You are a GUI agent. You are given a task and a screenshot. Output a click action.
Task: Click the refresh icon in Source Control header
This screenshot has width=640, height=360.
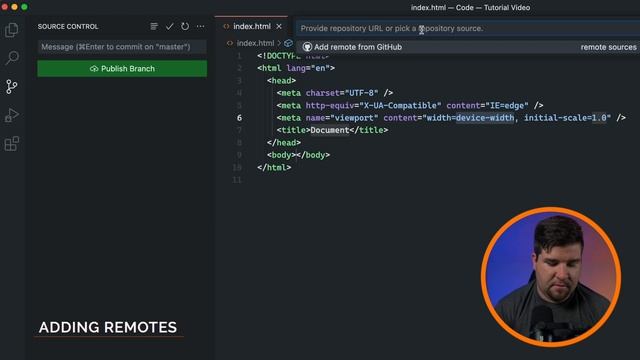click(x=185, y=27)
